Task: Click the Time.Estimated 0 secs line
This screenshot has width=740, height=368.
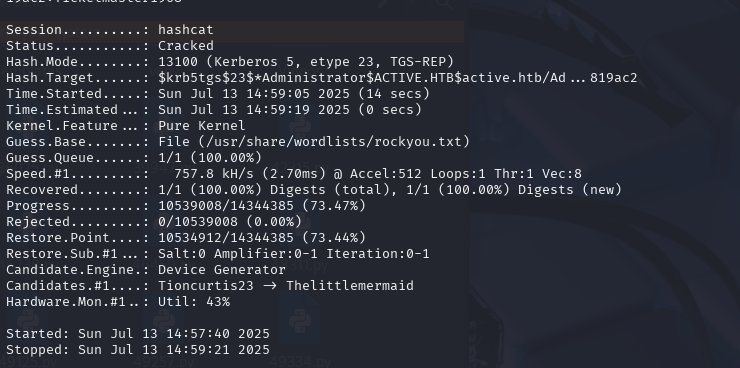Action: pos(213,110)
